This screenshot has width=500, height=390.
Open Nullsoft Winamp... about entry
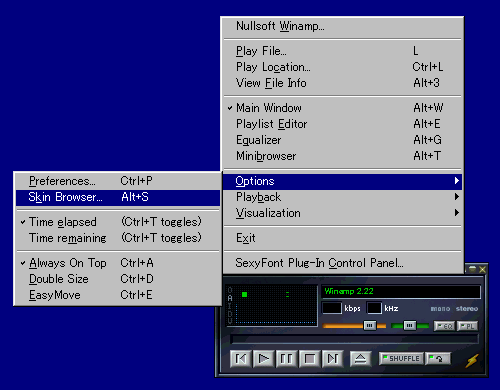[343, 26]
